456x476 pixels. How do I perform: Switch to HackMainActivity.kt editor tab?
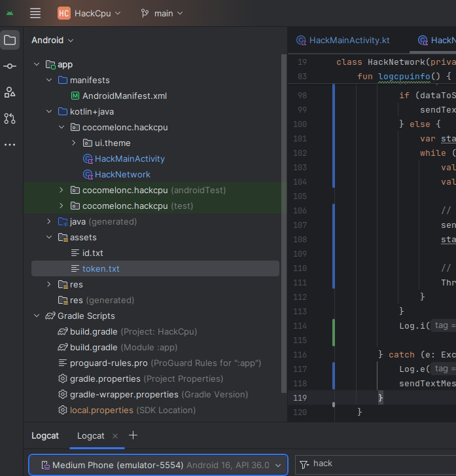click(x=349, y=40)
